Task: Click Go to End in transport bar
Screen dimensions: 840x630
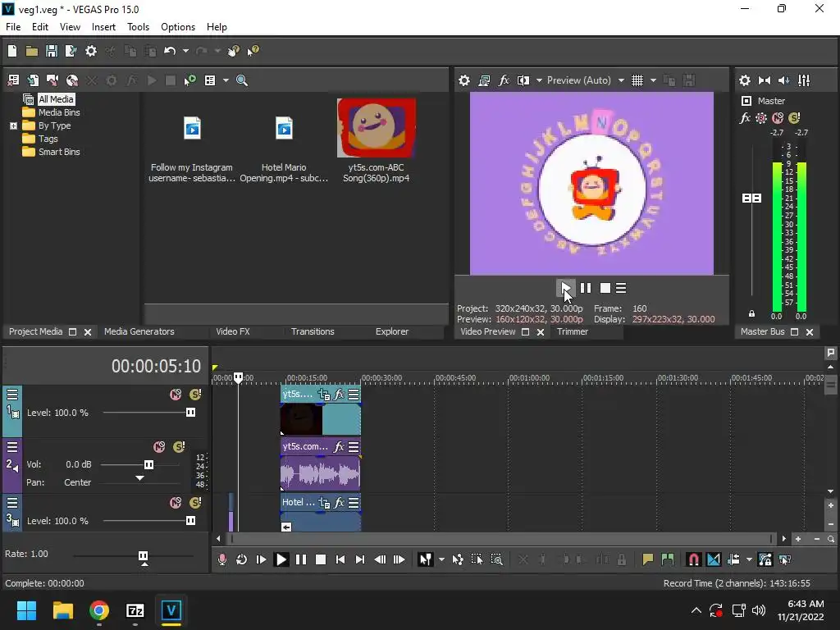Action: click(x=360, y=559)
